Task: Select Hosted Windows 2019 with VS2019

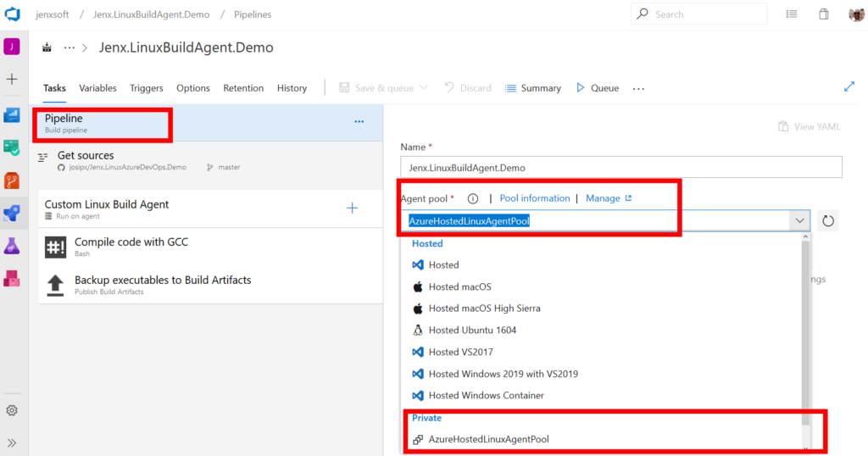Action: point(601,374)
